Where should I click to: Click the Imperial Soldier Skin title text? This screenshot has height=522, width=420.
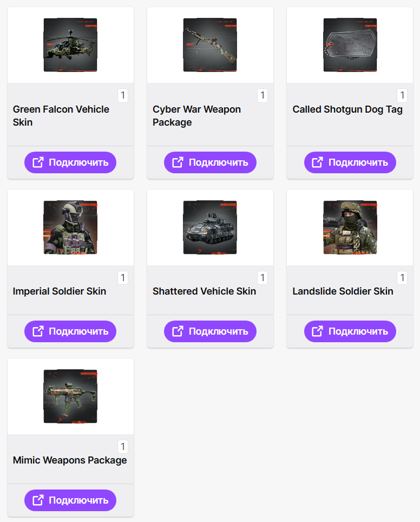point(60,291)
